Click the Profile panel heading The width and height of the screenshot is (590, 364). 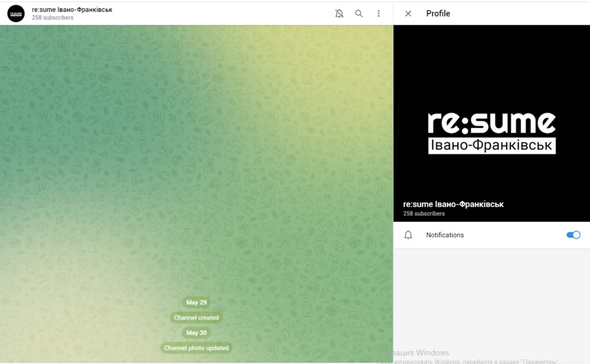pos(438,14)
